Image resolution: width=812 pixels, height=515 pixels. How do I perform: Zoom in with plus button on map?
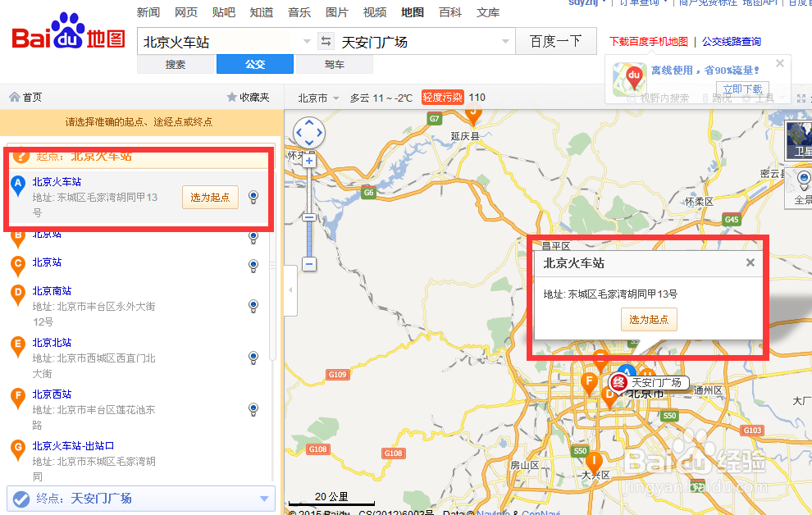[x=309, y=161]
